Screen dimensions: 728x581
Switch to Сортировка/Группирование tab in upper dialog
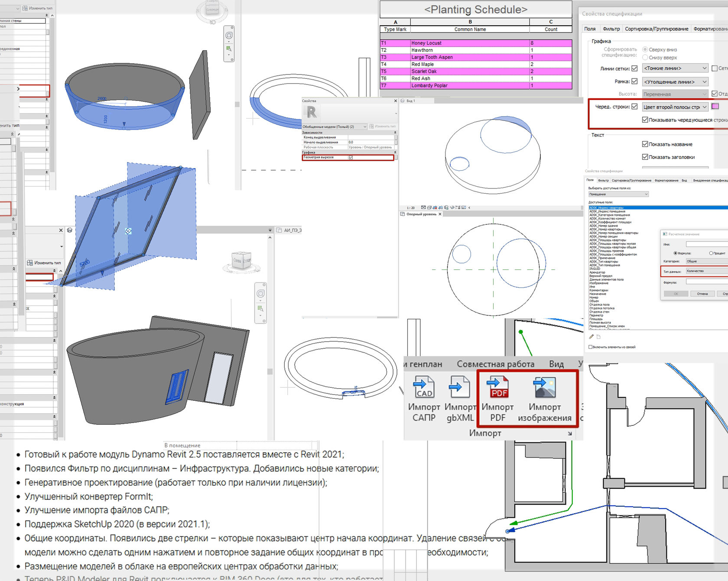(x=656, y=29)
